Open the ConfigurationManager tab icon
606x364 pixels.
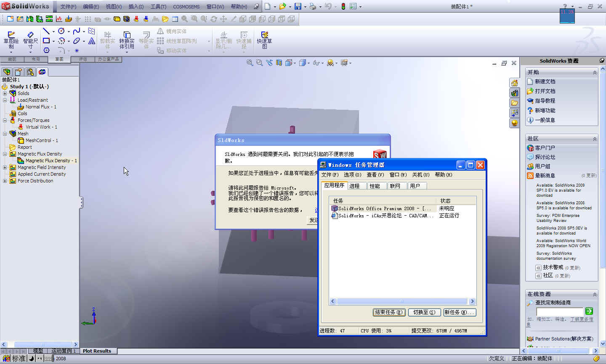click(x=30, y=72)
